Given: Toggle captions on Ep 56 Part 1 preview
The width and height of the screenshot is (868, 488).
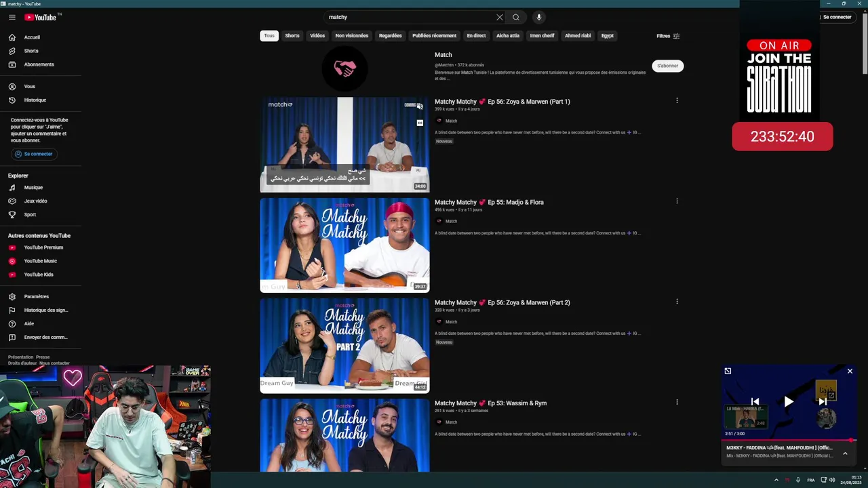Looking at the screenshot, I should [420, 123].
